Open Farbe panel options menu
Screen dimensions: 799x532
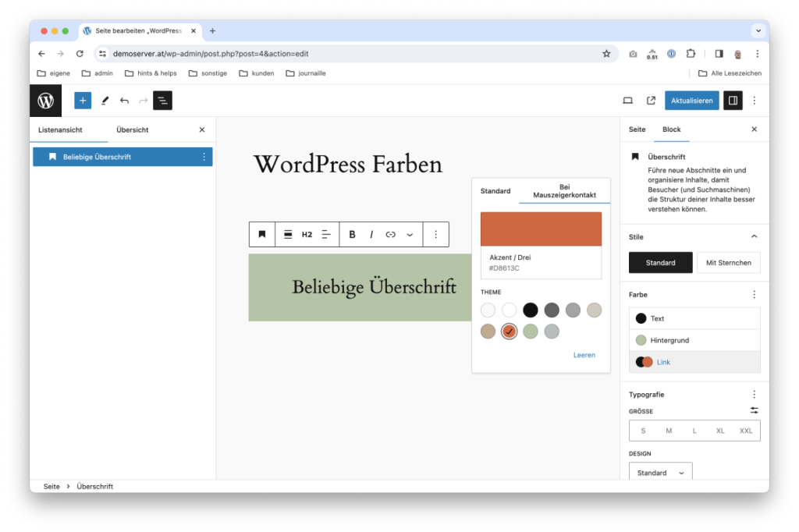(755, 295)
